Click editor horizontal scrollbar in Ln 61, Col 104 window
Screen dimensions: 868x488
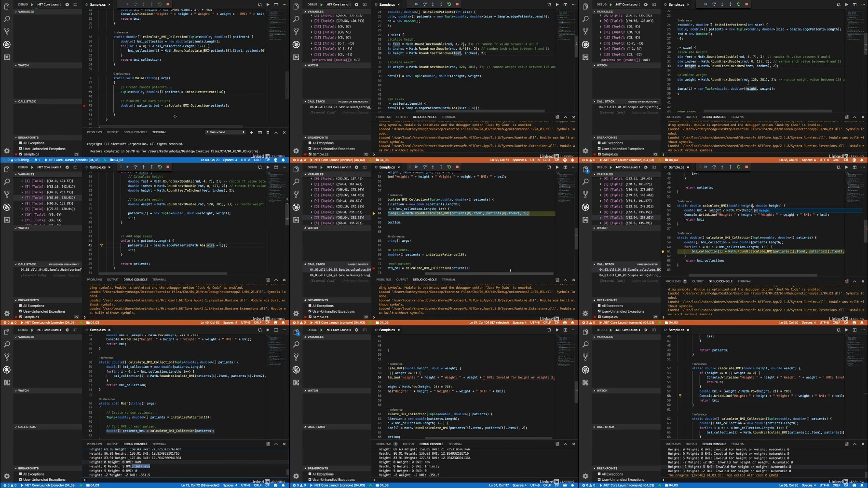click(x=489, y=274)
